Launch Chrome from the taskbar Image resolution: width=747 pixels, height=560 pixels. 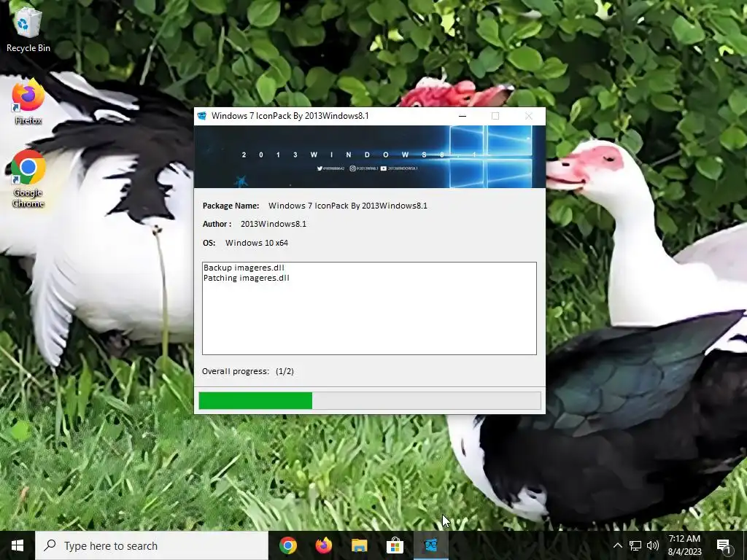(287, 545)
